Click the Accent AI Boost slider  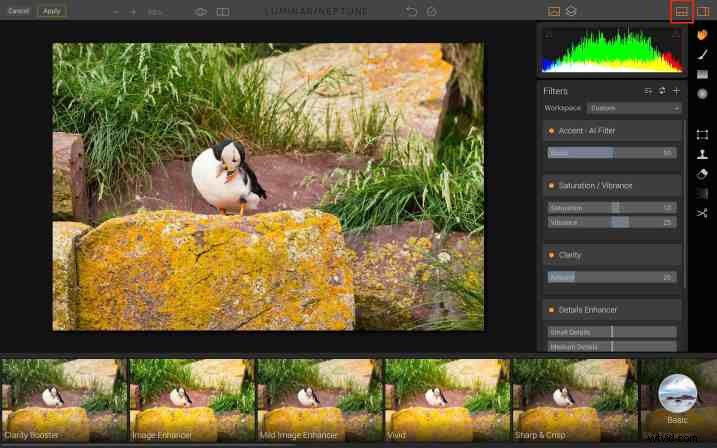point(612,153)
